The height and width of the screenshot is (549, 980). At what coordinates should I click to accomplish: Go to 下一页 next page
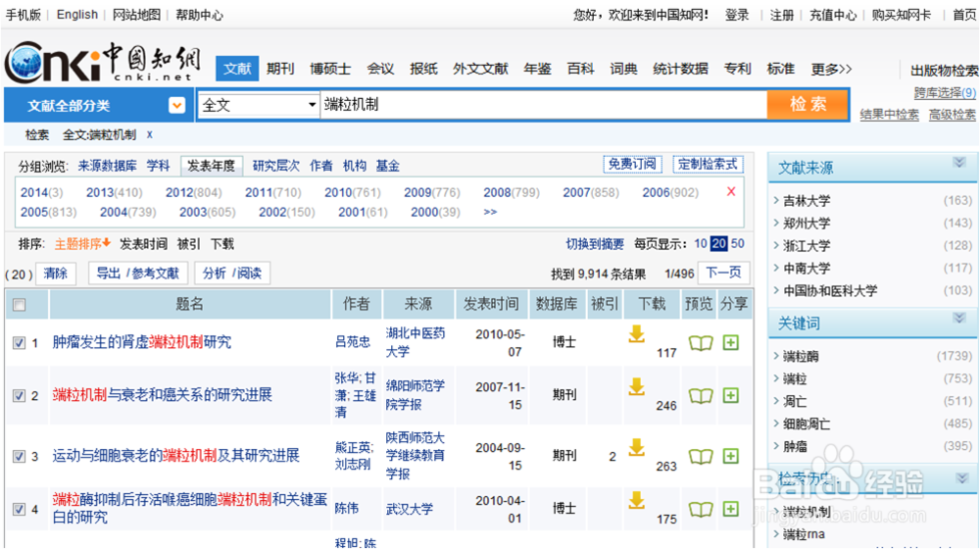(x=723, y=273)
